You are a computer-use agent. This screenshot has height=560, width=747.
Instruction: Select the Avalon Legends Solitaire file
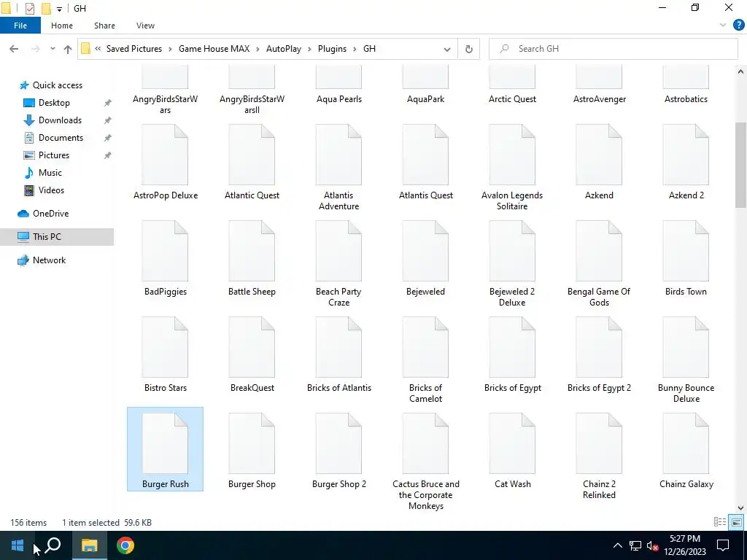coord(512,168)
